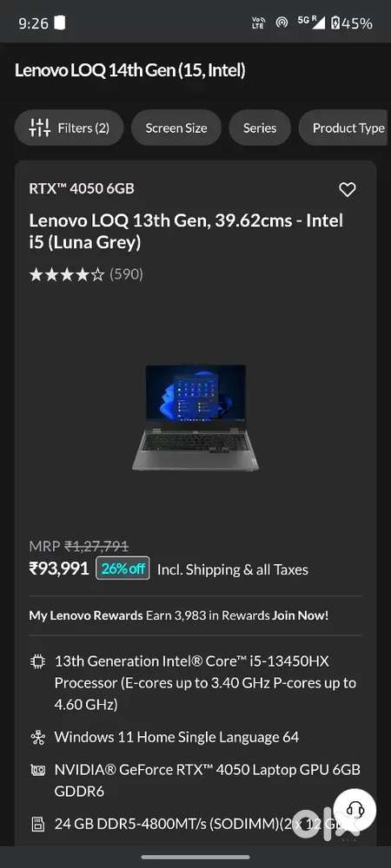This screenshot has width=391, height=868.
Task: Open the Lenovo LOQ 13th Gen title
Action: [186, 232]
